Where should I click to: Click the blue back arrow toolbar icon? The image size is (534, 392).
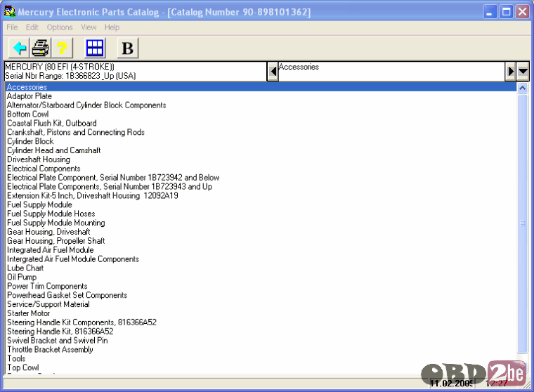[x=19, y=48]
